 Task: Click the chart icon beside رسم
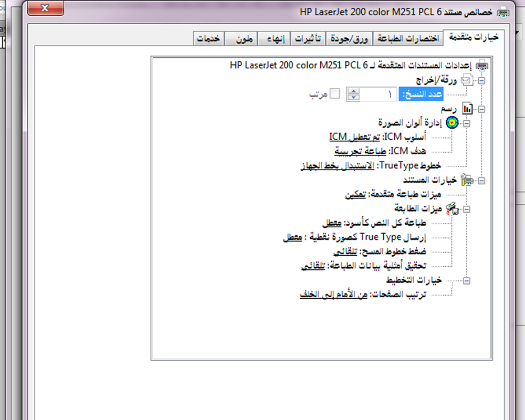467,109
